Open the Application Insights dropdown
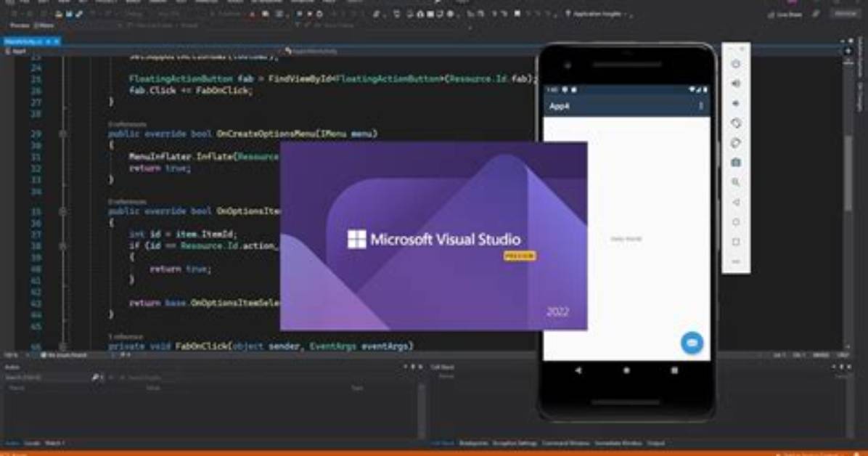868x456 pixels. (598, 14)
